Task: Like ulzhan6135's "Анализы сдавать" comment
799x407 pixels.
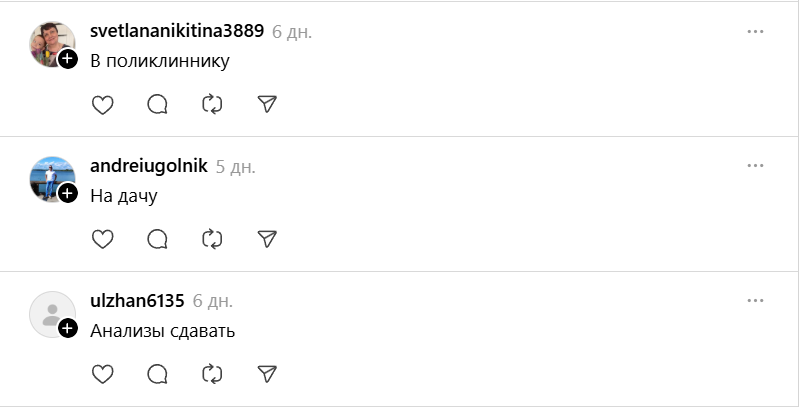Action: pos(102,374)
